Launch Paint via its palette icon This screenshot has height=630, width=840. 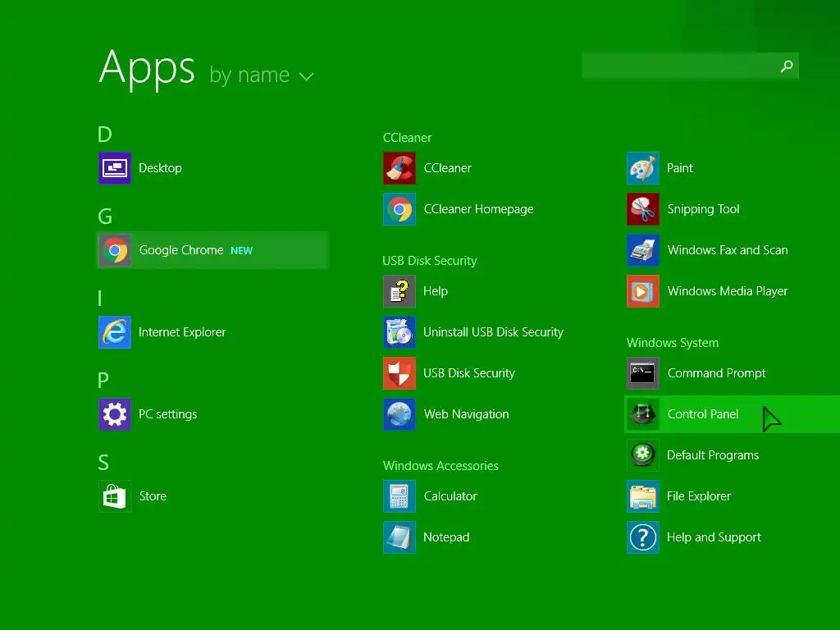(x=643, y=168)
